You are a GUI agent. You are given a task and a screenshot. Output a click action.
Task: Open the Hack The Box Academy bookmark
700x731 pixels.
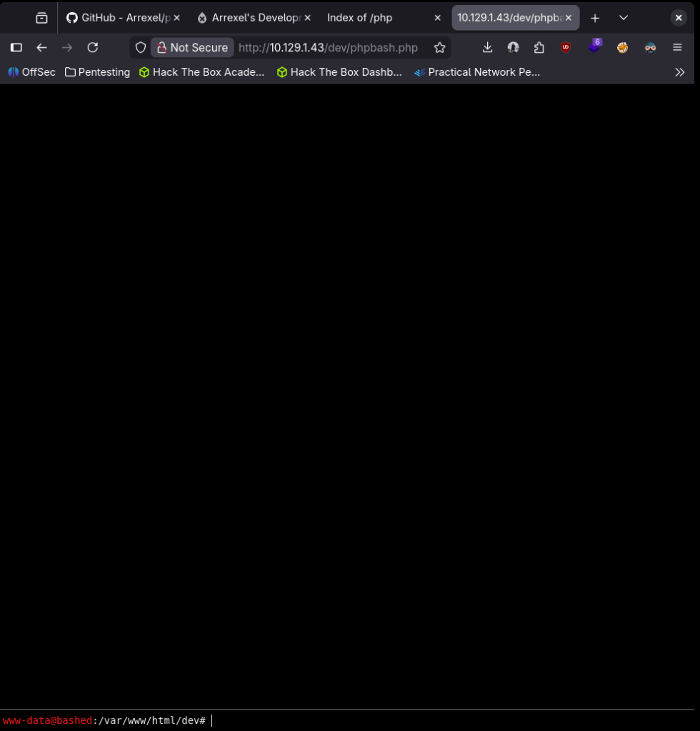pos(201,72)
